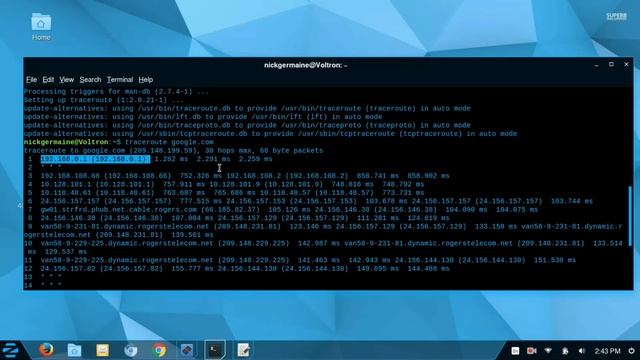640x360 pixels.
Task: Click first '24.156.157.82' on hop 12
Action: tap(68, 269)
